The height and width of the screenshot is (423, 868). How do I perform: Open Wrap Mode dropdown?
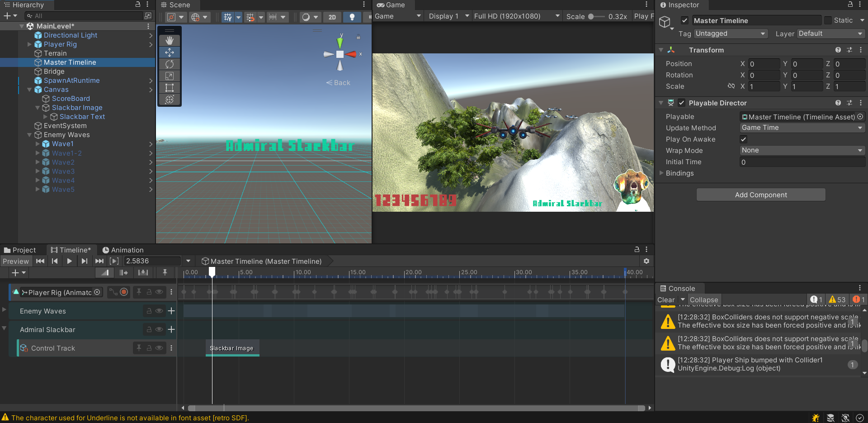point(802,150)
